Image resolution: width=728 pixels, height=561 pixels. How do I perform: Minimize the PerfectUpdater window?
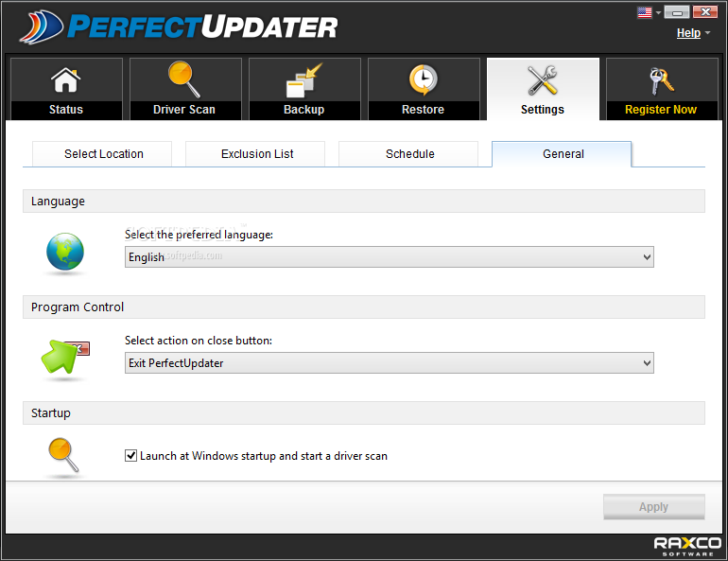pyautogui.click(x=676, y=12)
